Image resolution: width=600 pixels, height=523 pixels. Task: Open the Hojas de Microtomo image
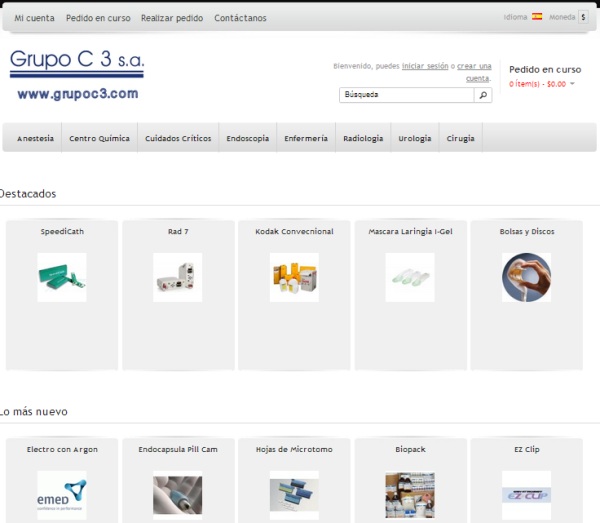click(x=294, y=495)
